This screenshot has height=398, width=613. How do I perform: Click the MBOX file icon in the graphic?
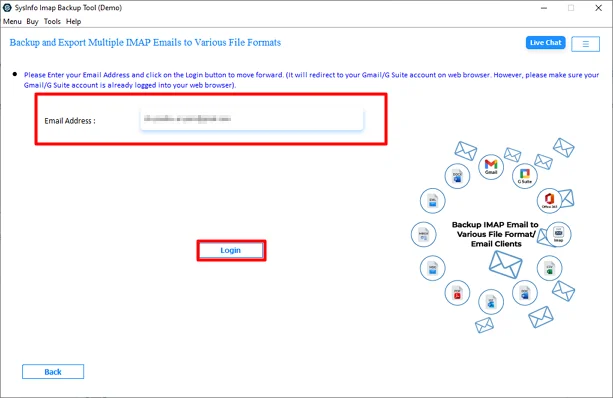(423, 235)
